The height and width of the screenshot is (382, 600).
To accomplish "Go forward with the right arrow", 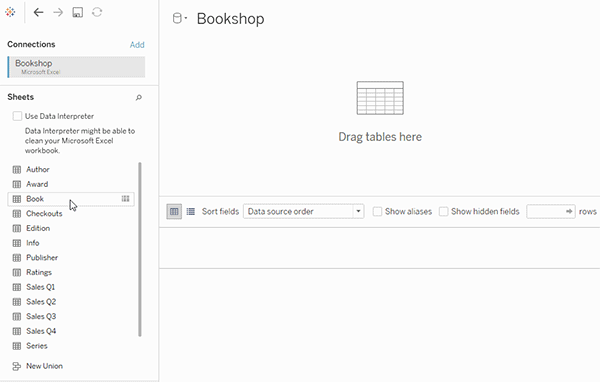I will 58,12.
